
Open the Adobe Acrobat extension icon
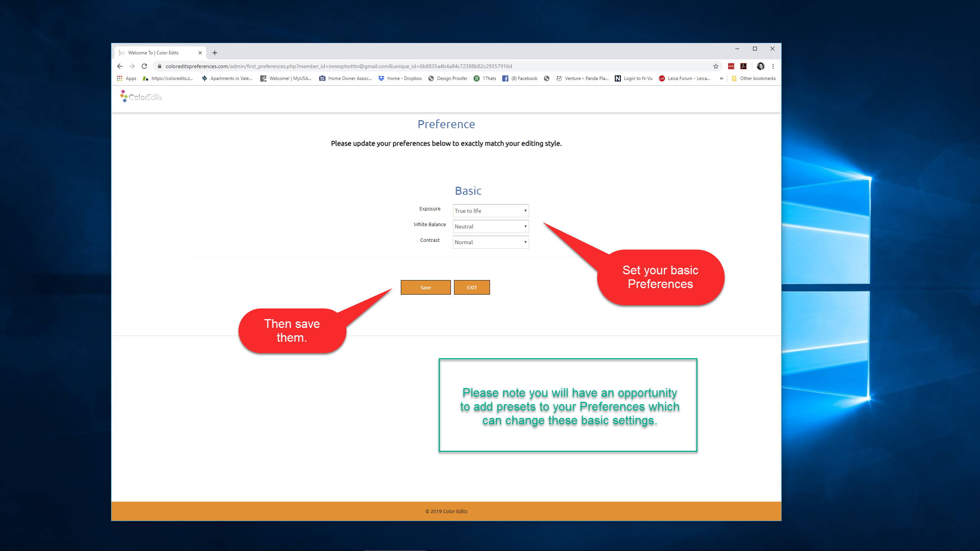tap(743, 66)
